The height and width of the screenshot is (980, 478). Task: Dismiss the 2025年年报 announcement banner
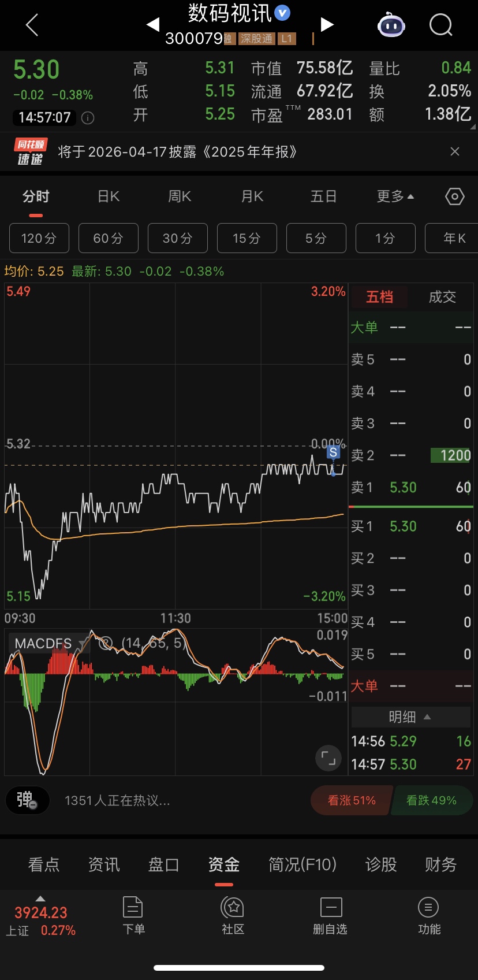455,151
